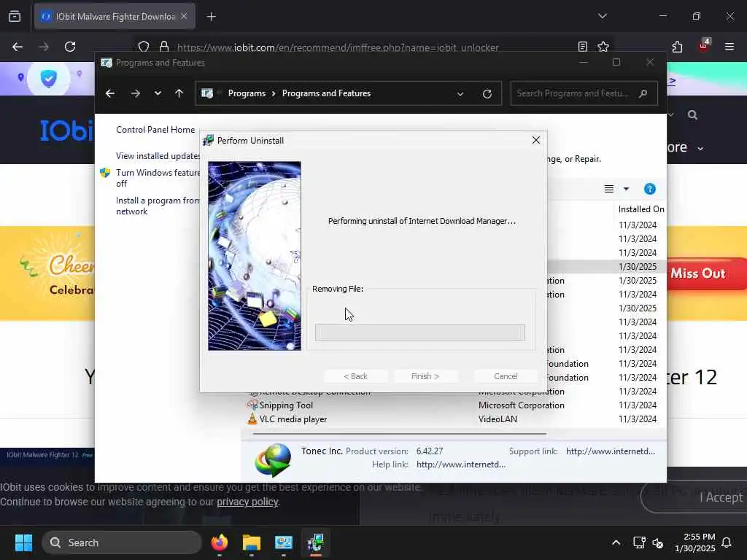Open the Help link internetd URL
Screen dimensions: 747x560
(461, 464)
